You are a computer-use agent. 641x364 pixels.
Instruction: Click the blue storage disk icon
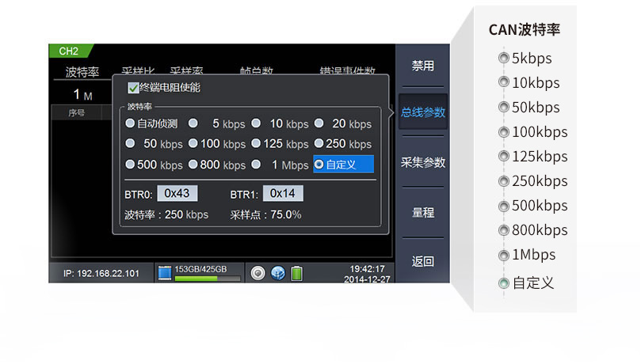coord(165,273)
